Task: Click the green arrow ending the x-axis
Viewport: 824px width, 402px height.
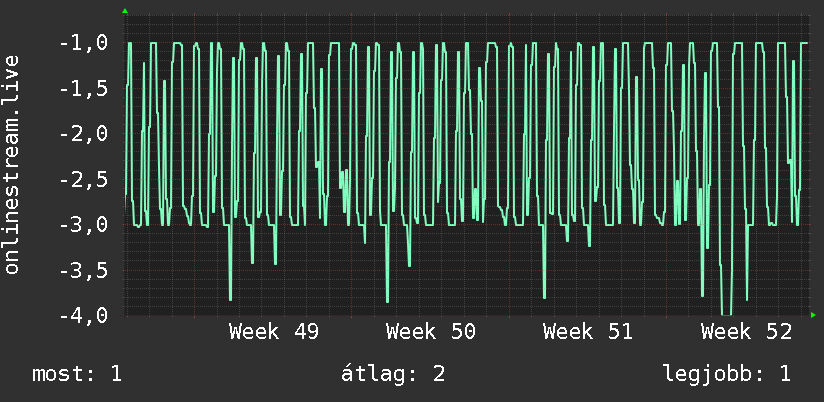Action: click(x=813, y=315)
